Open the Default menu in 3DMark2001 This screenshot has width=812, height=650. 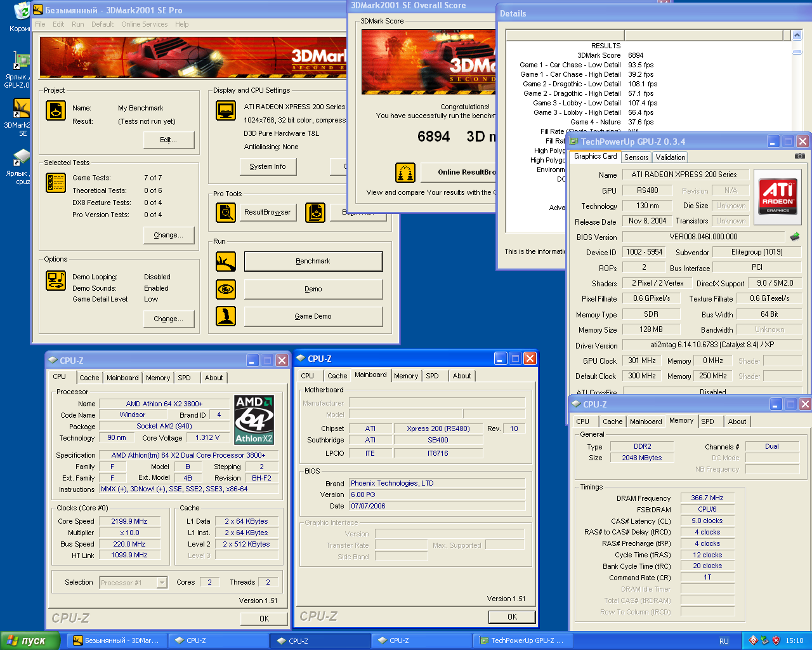tap(102, 24)
